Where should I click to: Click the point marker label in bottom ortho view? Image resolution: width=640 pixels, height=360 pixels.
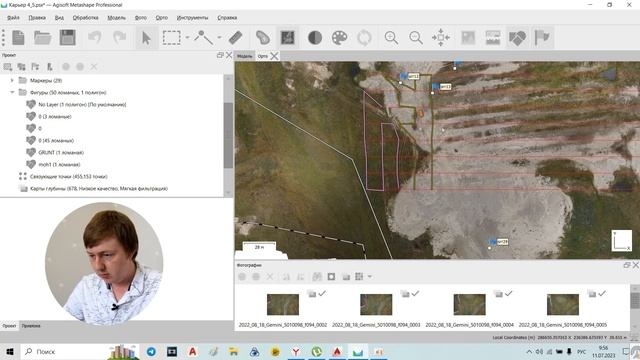tap(502, 242)
